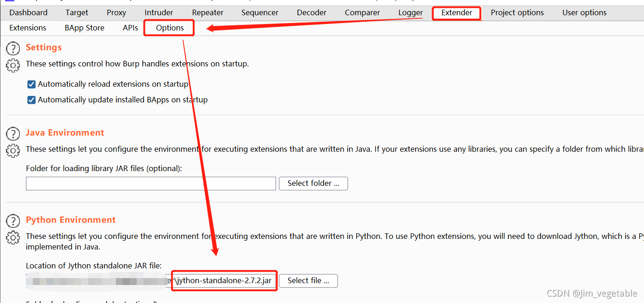Open the User options tab
This screenshot has height=303, width=644.
[x=584, y=12]
